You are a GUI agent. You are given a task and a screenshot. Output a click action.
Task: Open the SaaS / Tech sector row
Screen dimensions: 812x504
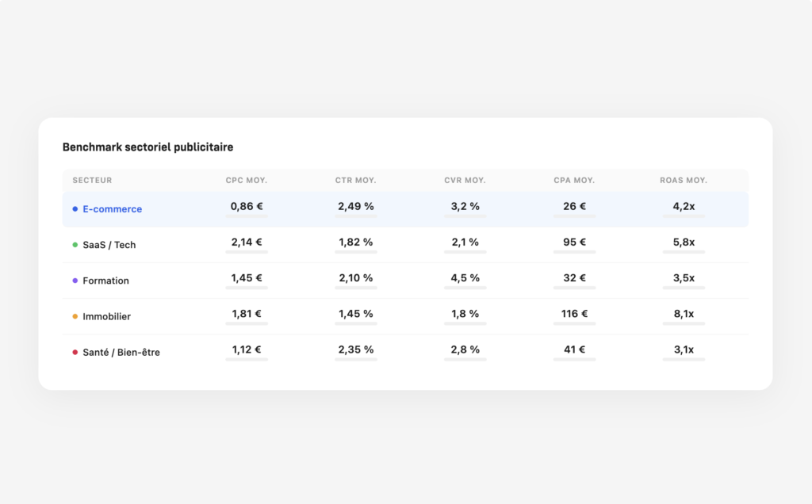tap(109, 245)
